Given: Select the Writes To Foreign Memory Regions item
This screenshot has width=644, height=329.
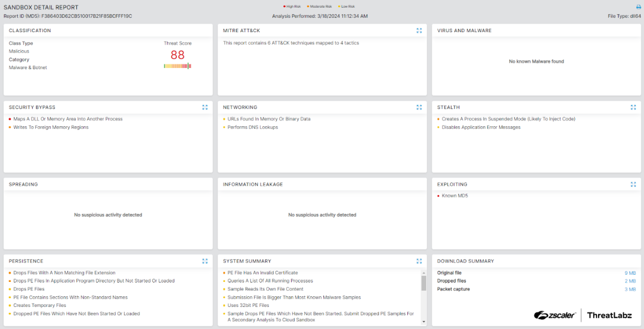Looking at the screenshot, I should tap(51, 127).
